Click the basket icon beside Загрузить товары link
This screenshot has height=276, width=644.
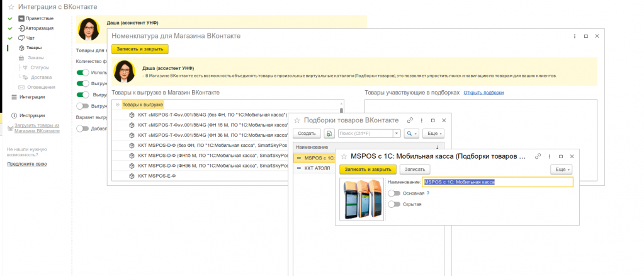point(10,128)
